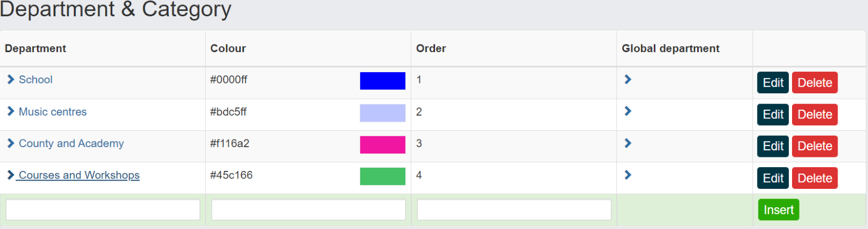Click the green Insert button

tap(778, 210)
